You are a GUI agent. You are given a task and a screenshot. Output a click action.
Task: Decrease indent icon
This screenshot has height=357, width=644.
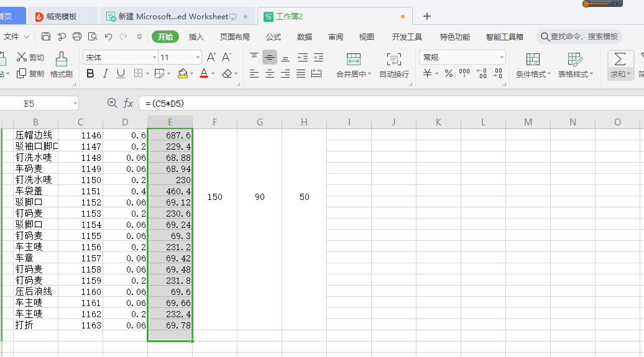click(303, 58)
